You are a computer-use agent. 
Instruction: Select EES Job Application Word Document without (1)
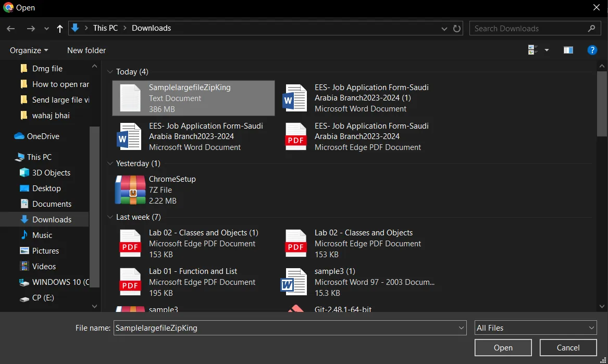click(193, 136)
